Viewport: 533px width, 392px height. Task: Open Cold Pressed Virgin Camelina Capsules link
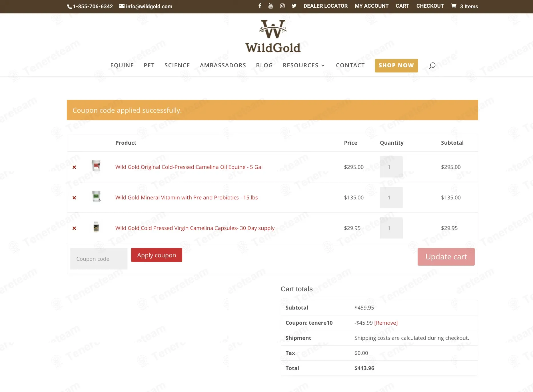pos(195,228)
